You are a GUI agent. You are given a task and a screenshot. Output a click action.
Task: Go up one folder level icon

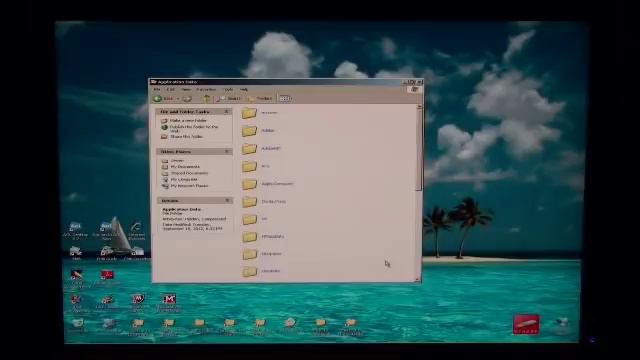point(207,98)
